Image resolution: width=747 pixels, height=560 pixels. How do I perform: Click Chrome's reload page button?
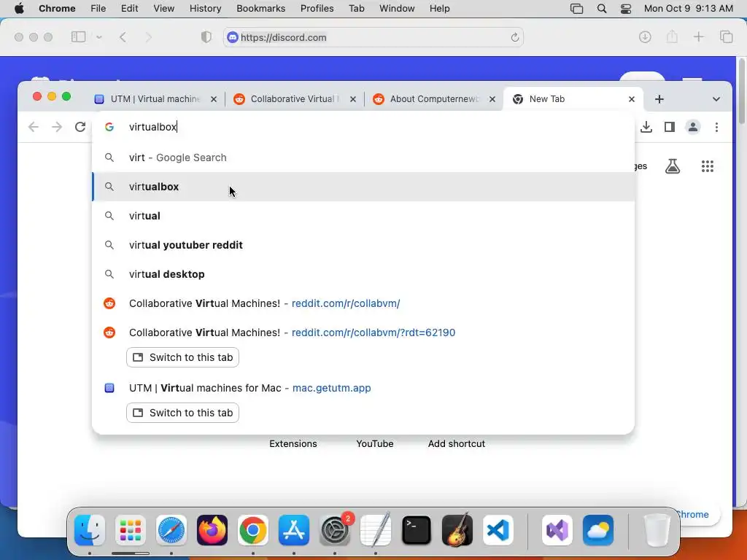(x=80, y=127)
